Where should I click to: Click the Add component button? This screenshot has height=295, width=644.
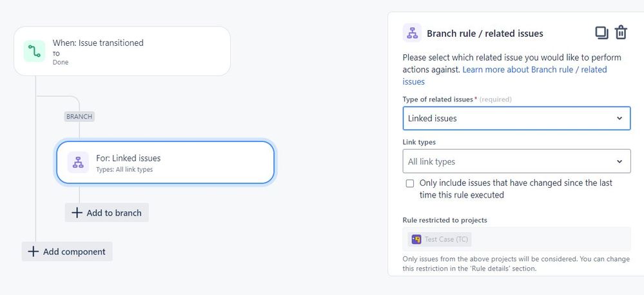pyautogui.click(x=67, y=251)
